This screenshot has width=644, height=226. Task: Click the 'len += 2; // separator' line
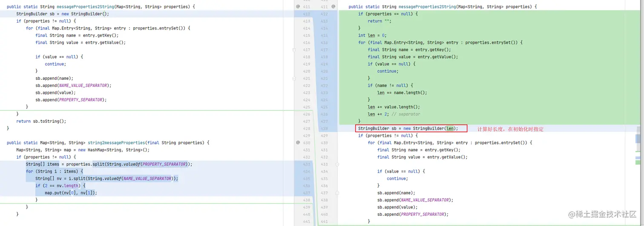394,114
